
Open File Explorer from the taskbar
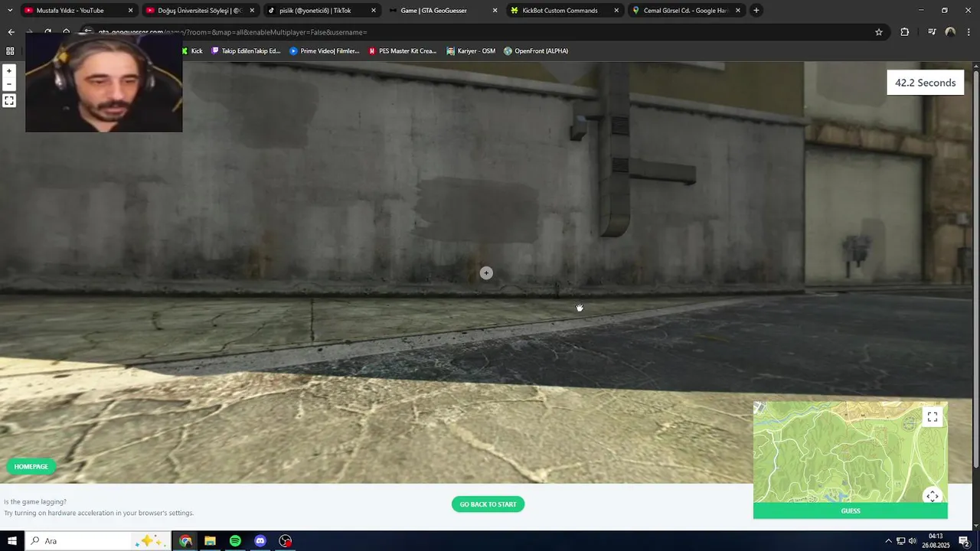coord(210,541)
